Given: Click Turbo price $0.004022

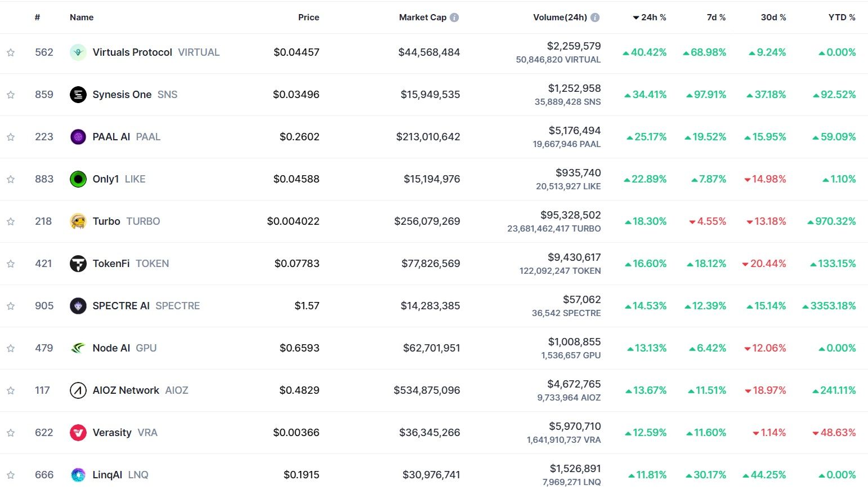Looking at the screenshot, I should (x=293, y=221).
